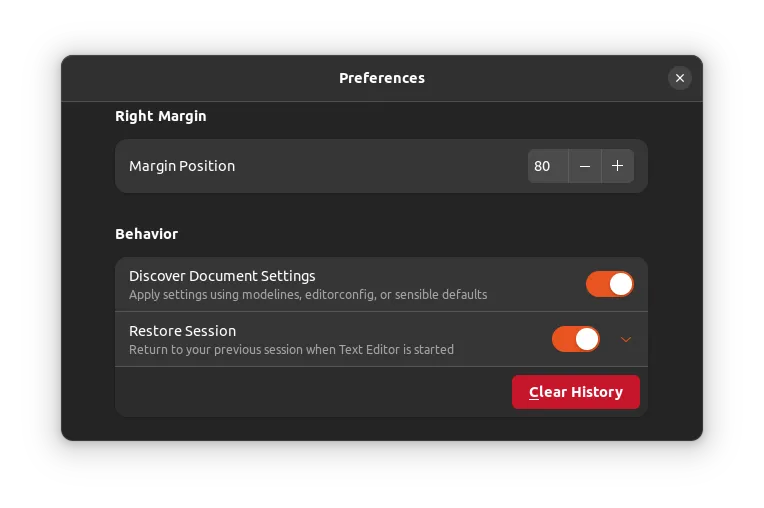Select the Margin Position label
The height and width of the screenshot is (508, 764).
pyautogui.click(x=182, y=166)
